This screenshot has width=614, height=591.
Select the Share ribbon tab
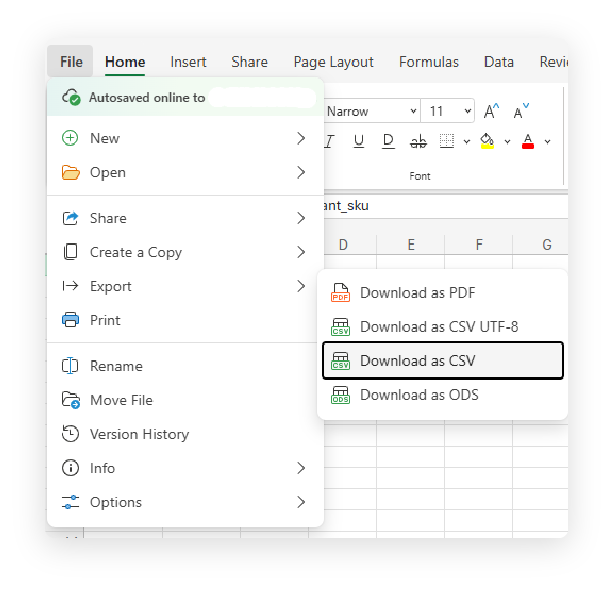coord(249,62)
